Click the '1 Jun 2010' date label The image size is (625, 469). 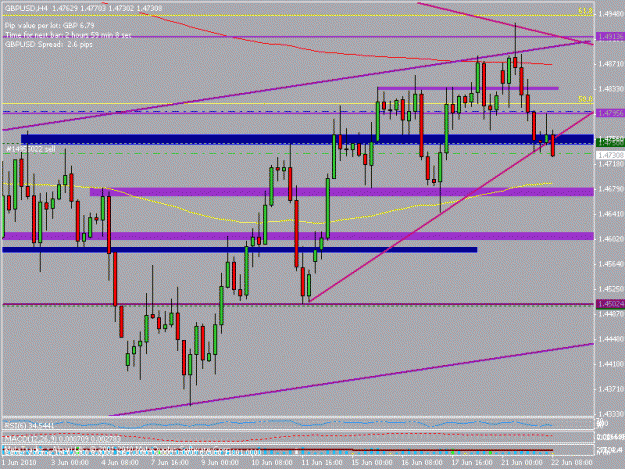click(x=19, y=463)
